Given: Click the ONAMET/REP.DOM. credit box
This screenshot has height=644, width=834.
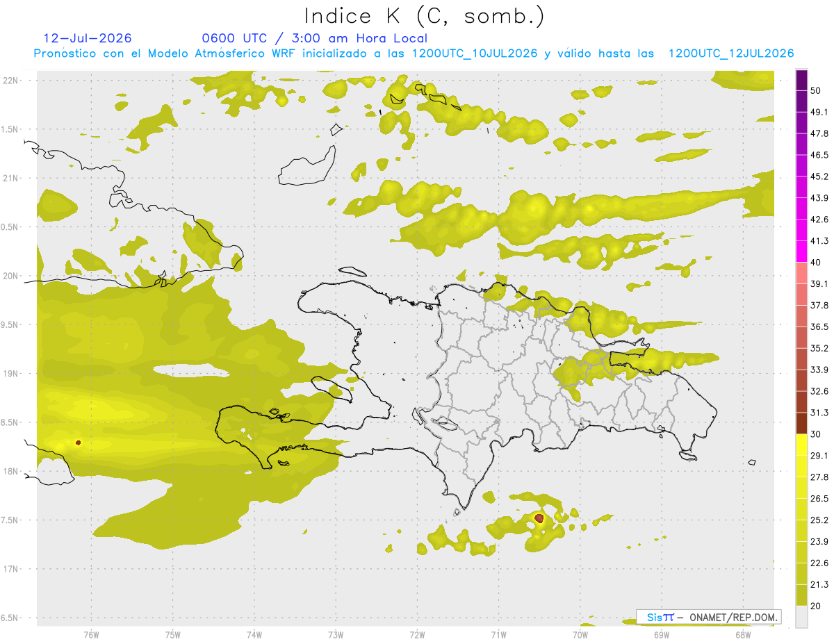Looking at the screenshot, I should (709, 617).
